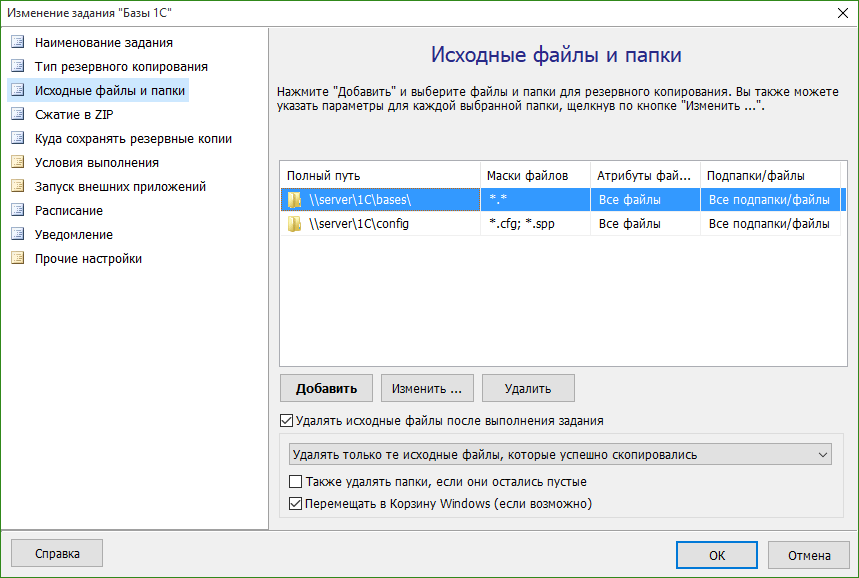This screenshot has width=859, height=578.
Task: Click the icon beside "Наименование задания"
Action: coord(17,43)
